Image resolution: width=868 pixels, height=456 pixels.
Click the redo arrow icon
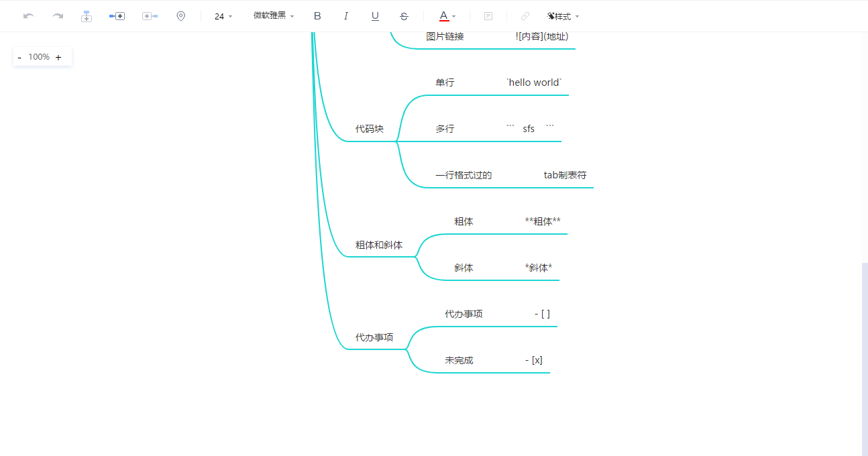[58, 16]
